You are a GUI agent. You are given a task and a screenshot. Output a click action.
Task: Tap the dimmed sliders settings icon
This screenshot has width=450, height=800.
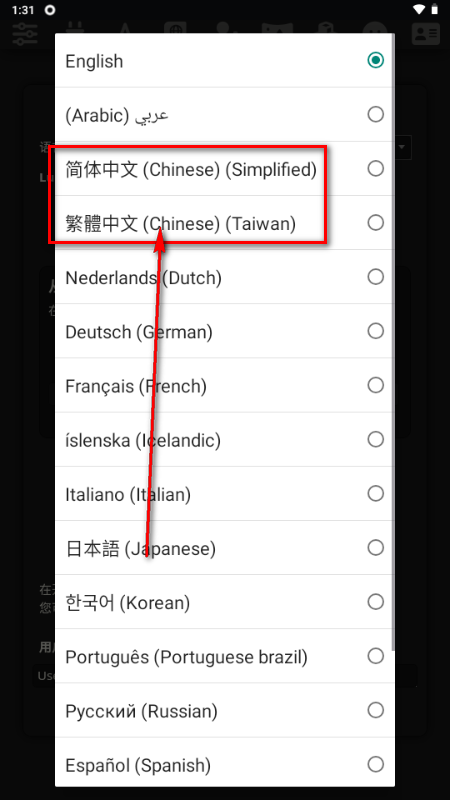point(25,34)
